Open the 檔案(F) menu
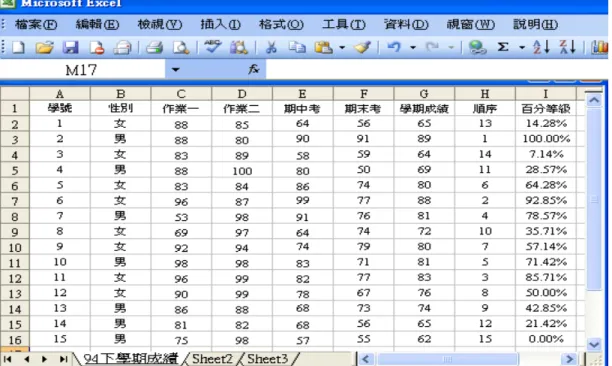This screenshot has width=612, height=366. click(36, 25)
